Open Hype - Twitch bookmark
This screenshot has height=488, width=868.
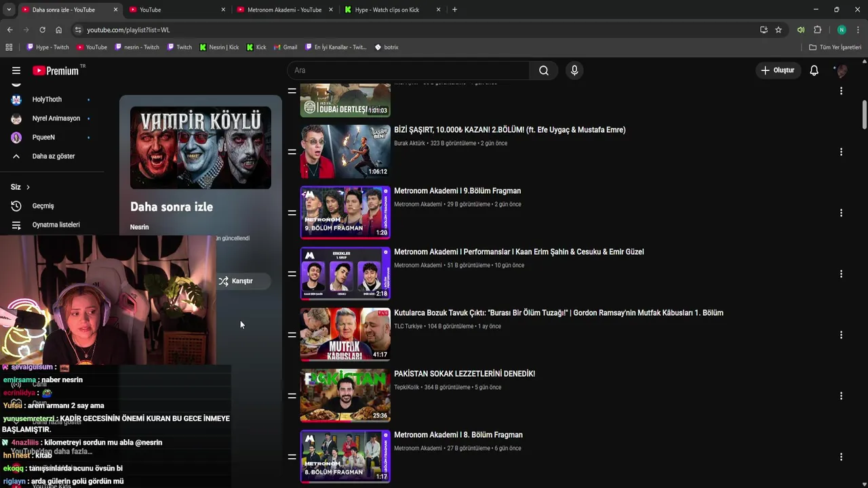tap(48, 47)
